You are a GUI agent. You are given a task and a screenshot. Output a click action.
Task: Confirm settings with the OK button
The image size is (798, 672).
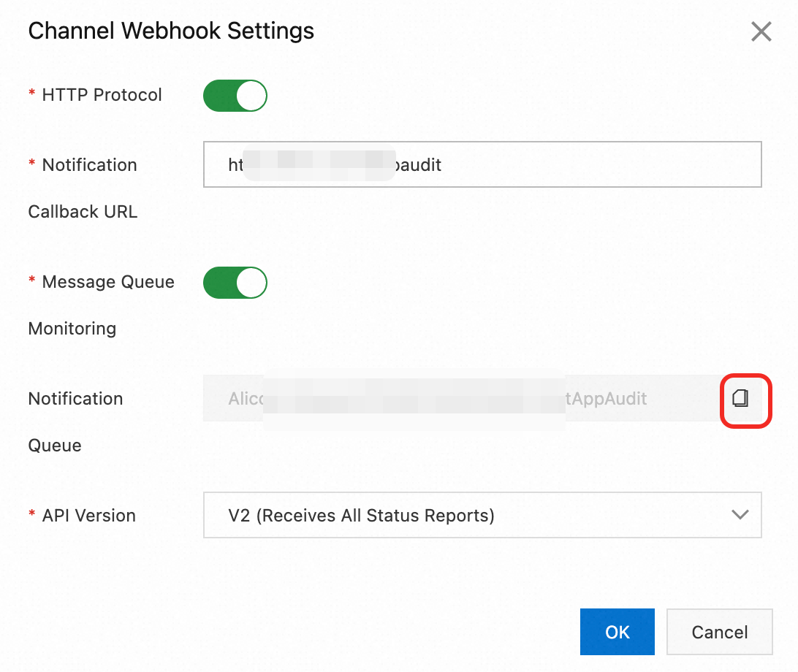point(617,631)
